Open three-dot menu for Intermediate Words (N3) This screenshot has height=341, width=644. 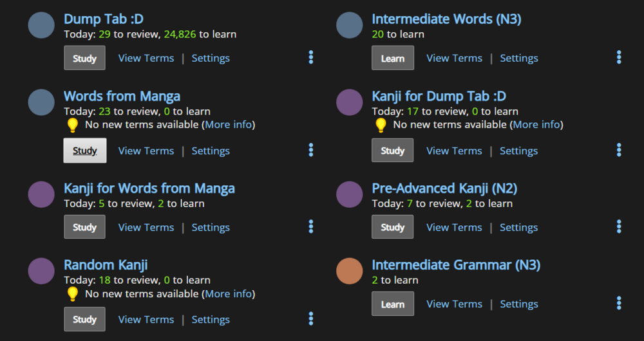(x=619, y=58)
